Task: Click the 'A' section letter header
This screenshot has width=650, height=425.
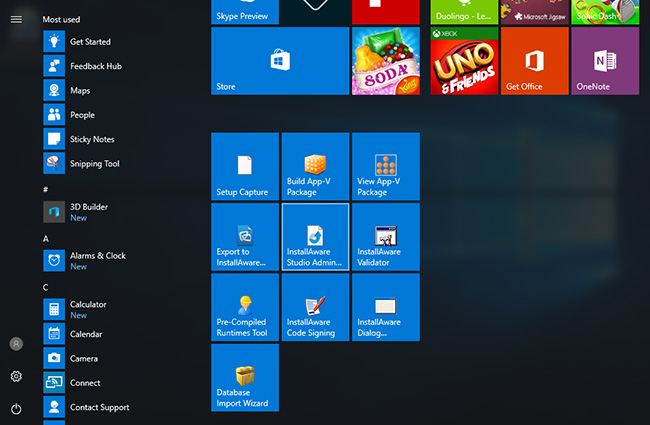Action: (x=46, y=238)
